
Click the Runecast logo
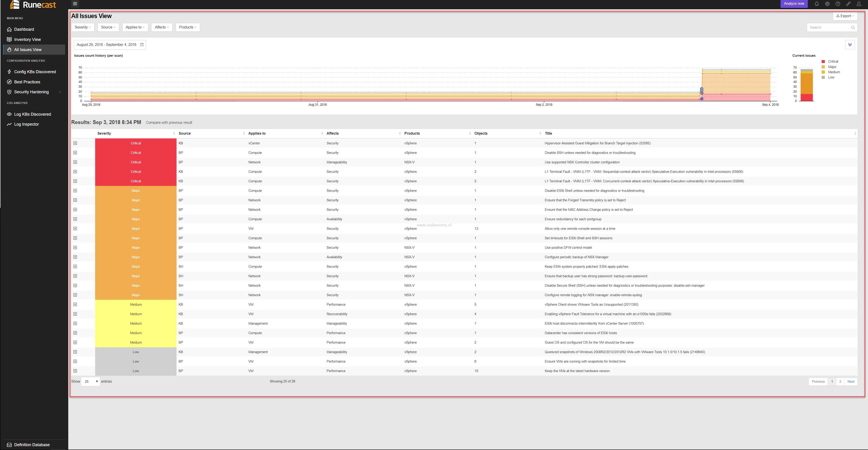click(33, 4)
